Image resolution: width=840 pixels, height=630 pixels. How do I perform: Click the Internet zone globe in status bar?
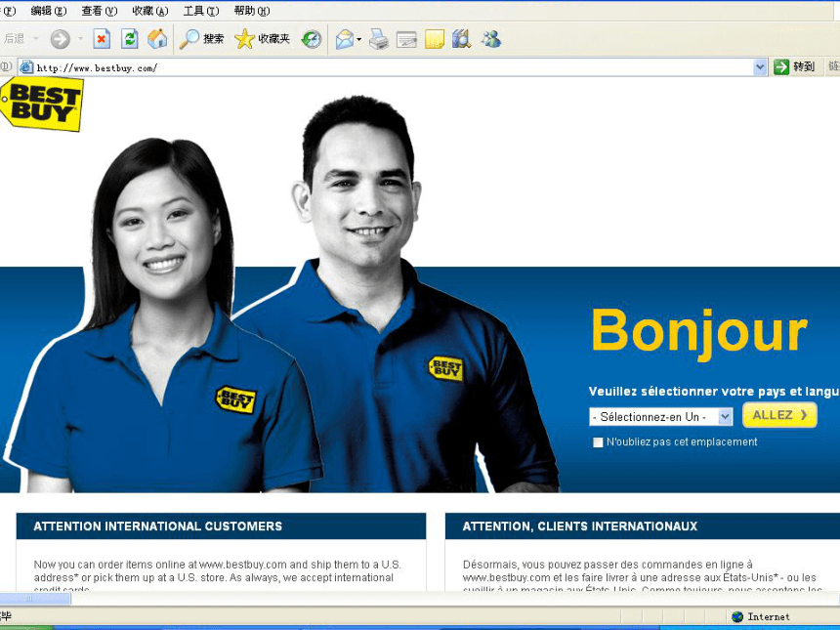click(737, 616)
